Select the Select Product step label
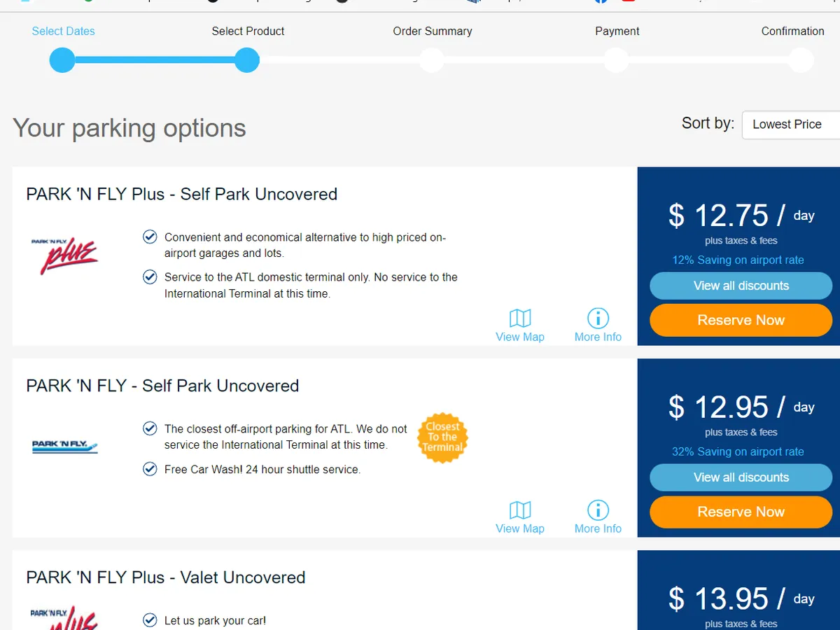This screenshot has height=630, width=840. pyautogui.click(x=248, y=31)
